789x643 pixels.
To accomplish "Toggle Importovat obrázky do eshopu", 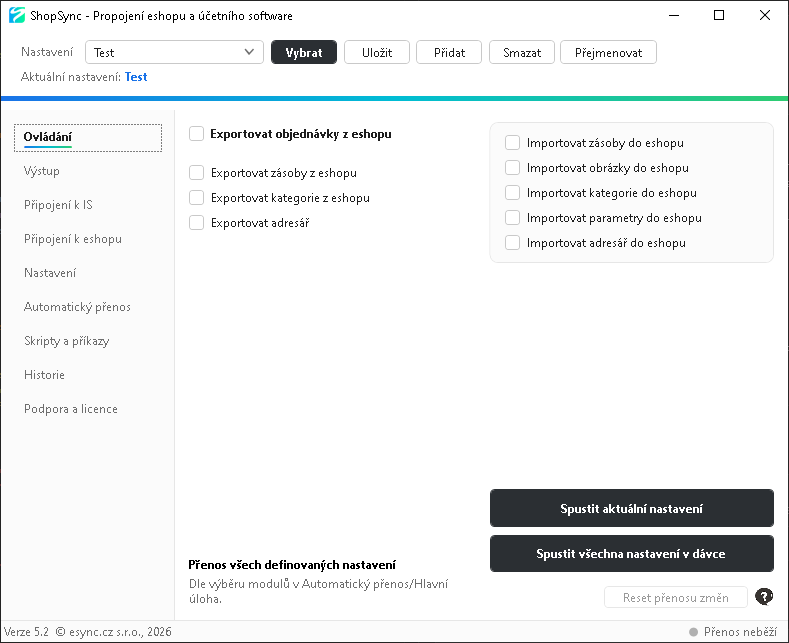I will [512, 168].
